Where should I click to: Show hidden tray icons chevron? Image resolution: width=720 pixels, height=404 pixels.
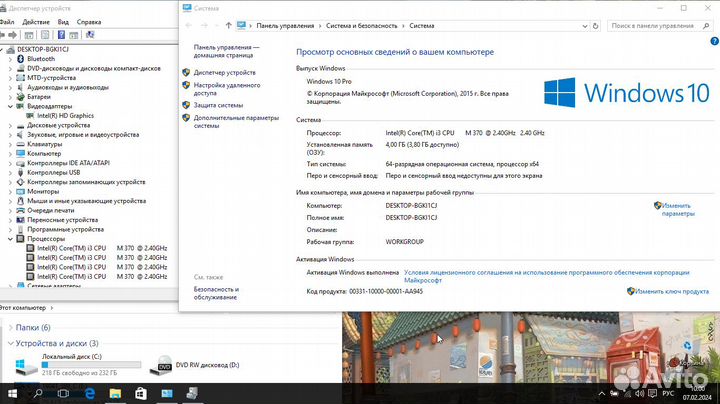[x=602, y=394]
